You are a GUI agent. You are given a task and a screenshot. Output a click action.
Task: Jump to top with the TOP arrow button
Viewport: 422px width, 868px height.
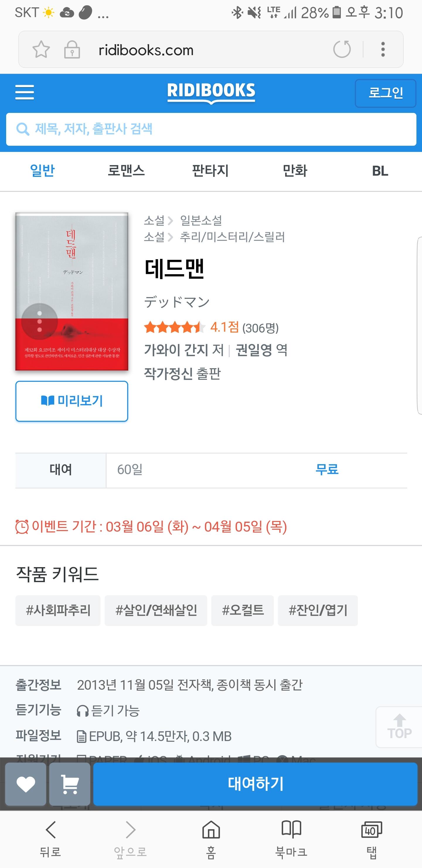point(399,727)
